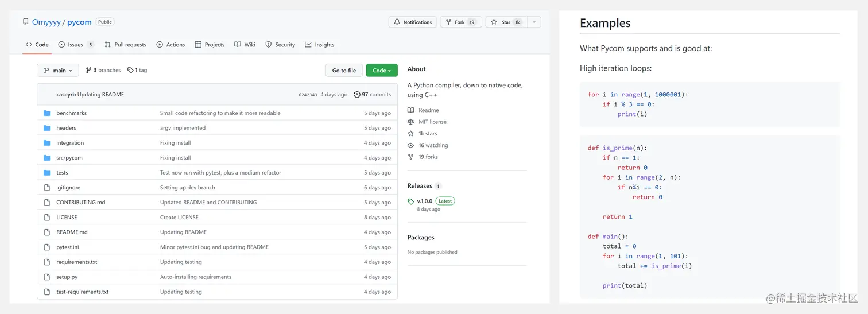868x314 pixels.
Task: Click the eye icon next to 16 watching
Action: tap(410, 145)
